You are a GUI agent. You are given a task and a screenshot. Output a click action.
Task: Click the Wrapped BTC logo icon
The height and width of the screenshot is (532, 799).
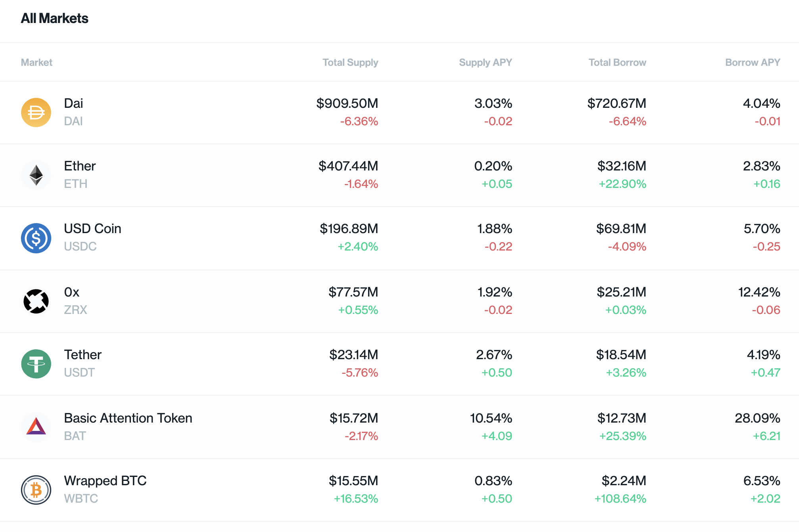[36, 490]
